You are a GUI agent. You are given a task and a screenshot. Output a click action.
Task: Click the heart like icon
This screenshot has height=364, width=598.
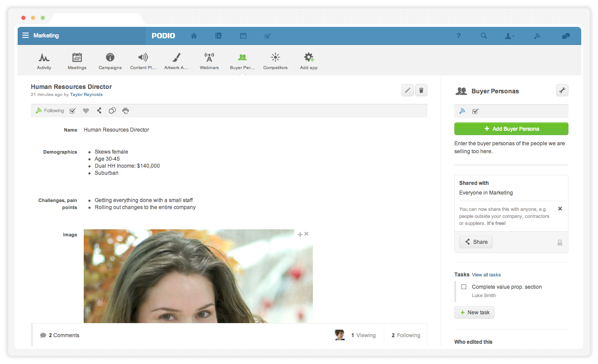[86, 111]
